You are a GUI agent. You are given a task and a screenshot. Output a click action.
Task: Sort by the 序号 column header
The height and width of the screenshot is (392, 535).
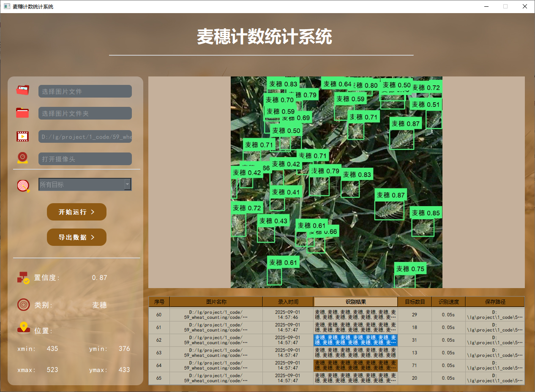(159, 302)
